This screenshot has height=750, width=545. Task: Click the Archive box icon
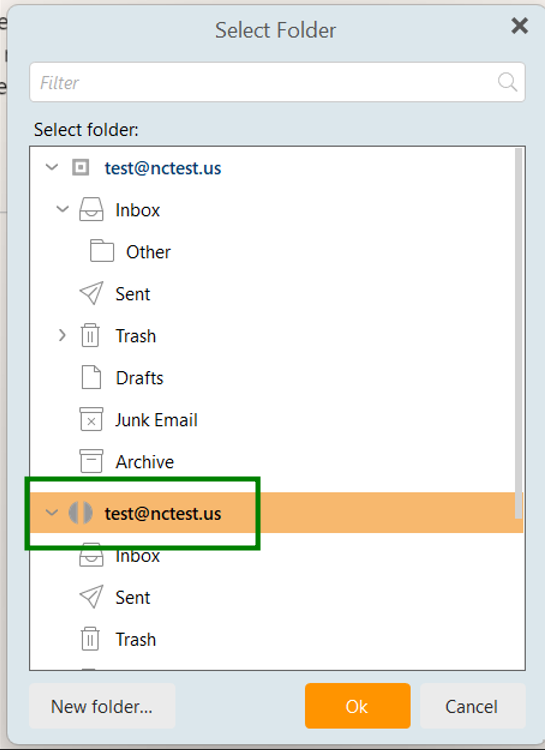click(91, 461)
